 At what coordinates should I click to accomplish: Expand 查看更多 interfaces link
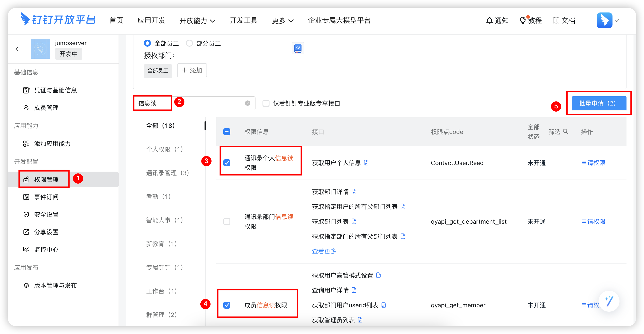pyautogui.click(x=324, y=251)
